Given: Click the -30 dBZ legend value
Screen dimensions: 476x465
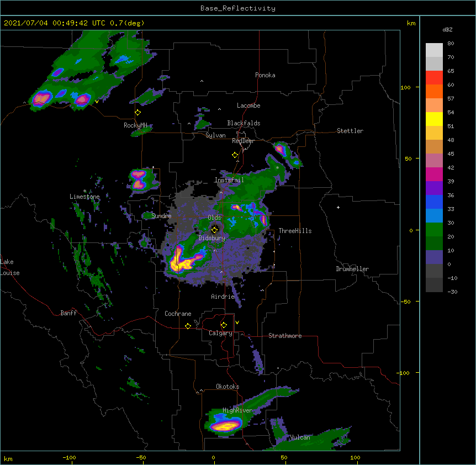Looking at the screenshot, I should (452, 292).
